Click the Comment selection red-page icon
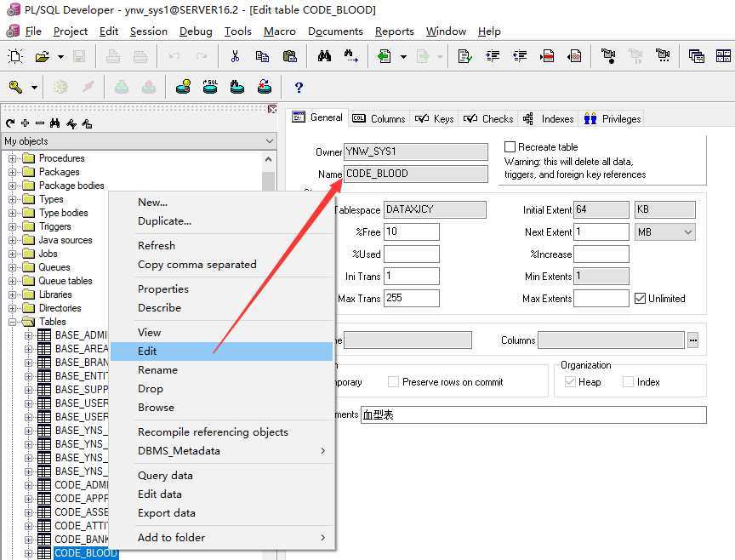The image size is (735, 560). (x=547, y=56)
